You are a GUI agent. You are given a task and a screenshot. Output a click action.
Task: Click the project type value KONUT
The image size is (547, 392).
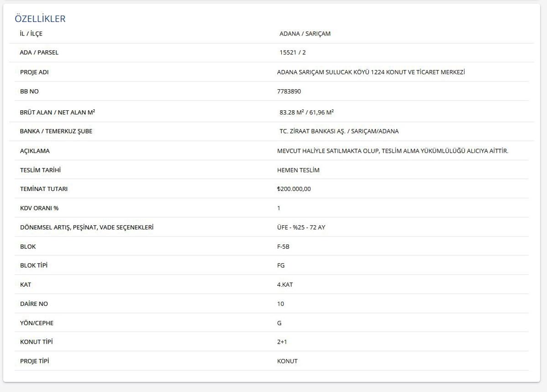pos(287,361)
